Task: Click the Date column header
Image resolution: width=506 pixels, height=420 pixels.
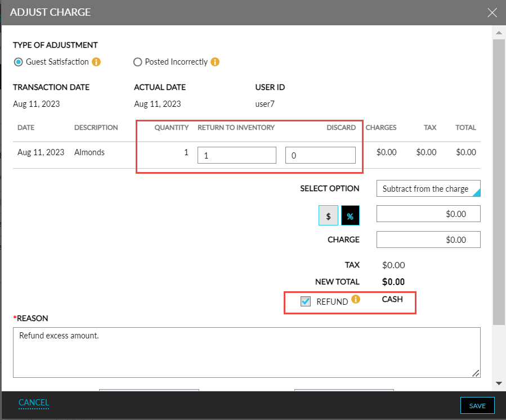Action: click(26, 127)
